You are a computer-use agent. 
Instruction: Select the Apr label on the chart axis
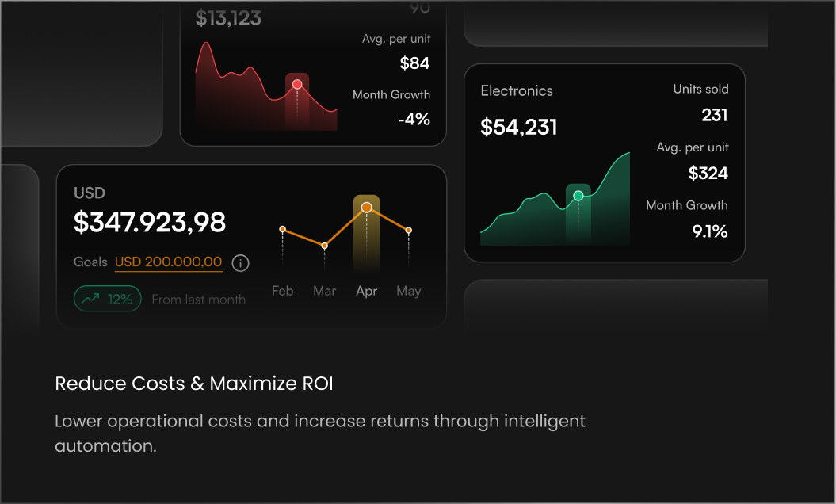(x=367, y=291)
